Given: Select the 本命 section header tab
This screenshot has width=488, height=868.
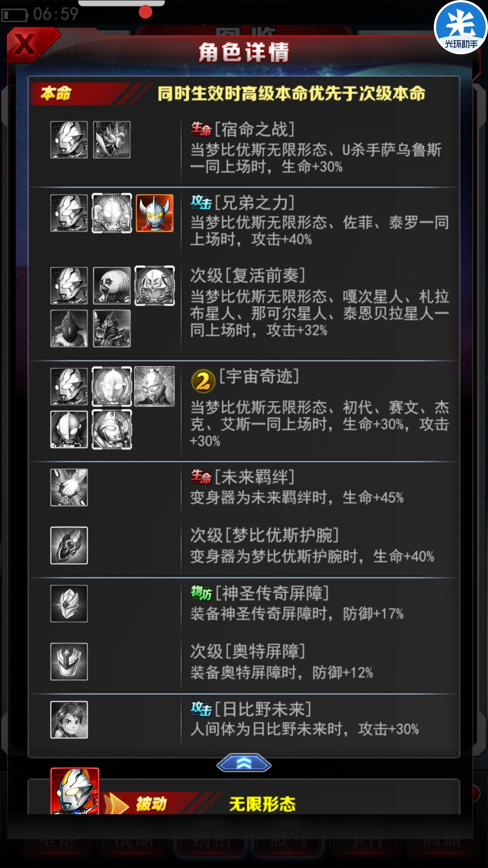Looking at the screenshot, I should tap(56, 94).
